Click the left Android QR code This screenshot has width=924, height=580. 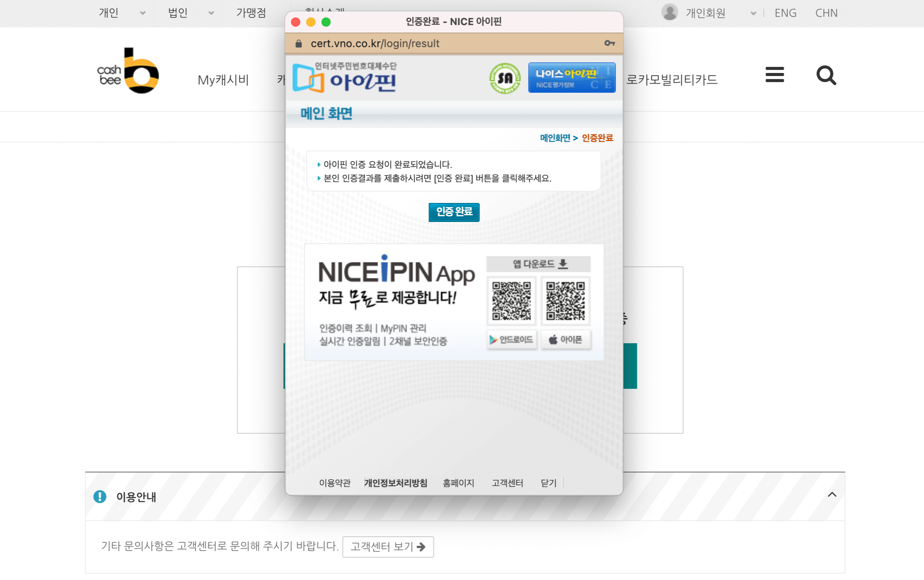pyautogui.click(x=511, y=301)
